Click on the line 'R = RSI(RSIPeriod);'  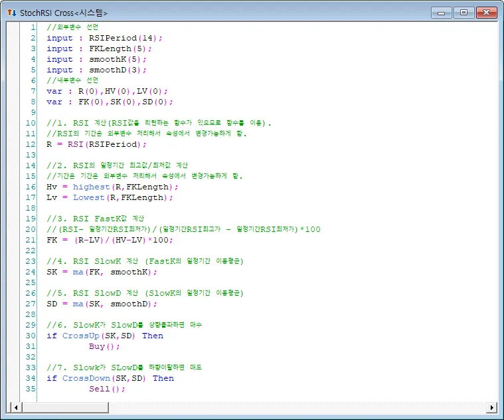(96, 144)
